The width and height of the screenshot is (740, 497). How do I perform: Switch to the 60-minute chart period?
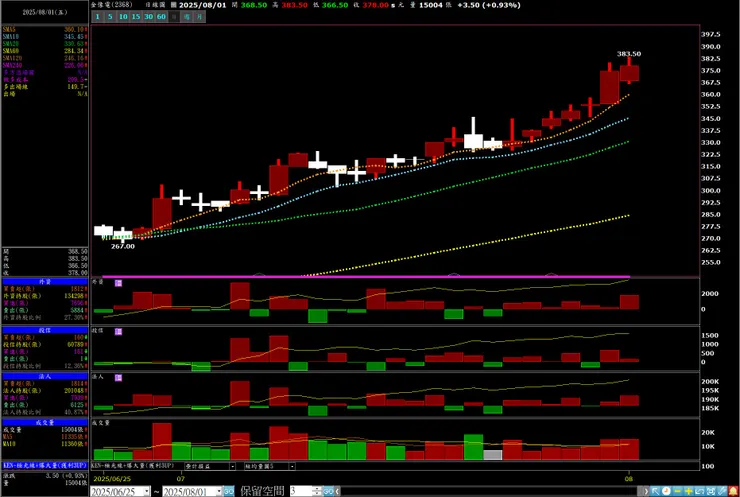[161, 17]
